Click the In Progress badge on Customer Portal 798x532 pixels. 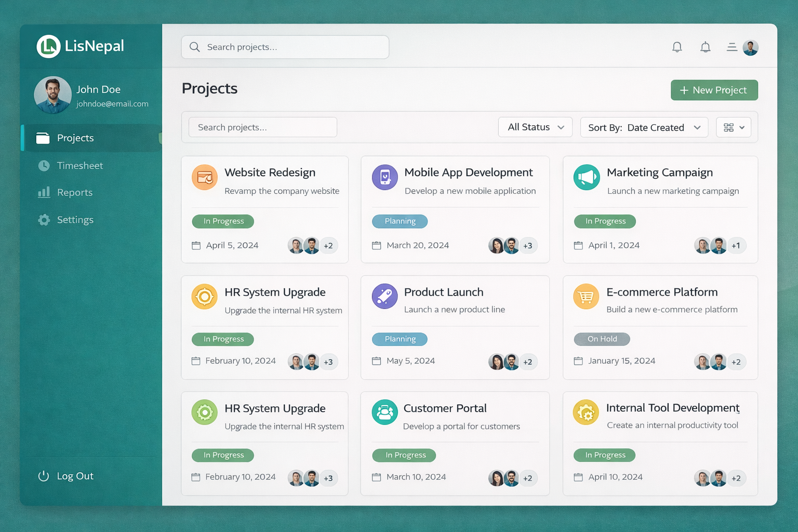pos(404,455)
